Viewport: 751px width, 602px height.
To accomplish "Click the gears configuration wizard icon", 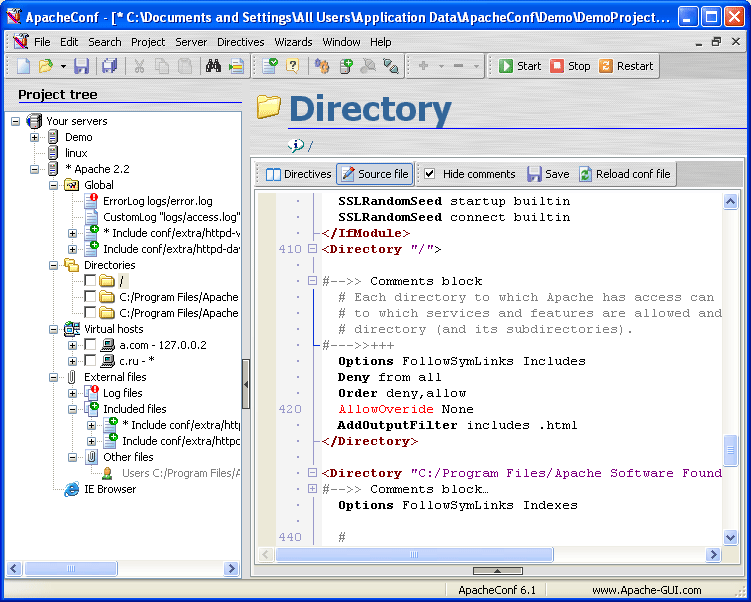I will pyautogui.click(x=322, y=66).
